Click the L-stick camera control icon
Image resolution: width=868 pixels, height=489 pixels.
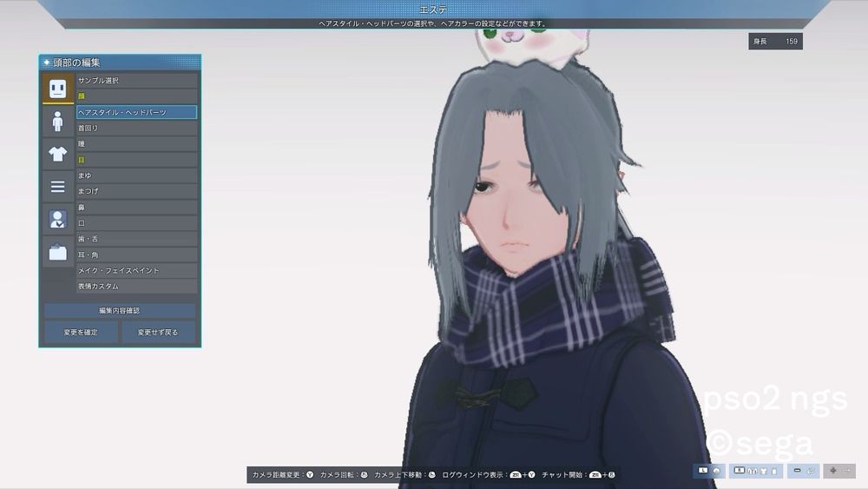[709, 471]
